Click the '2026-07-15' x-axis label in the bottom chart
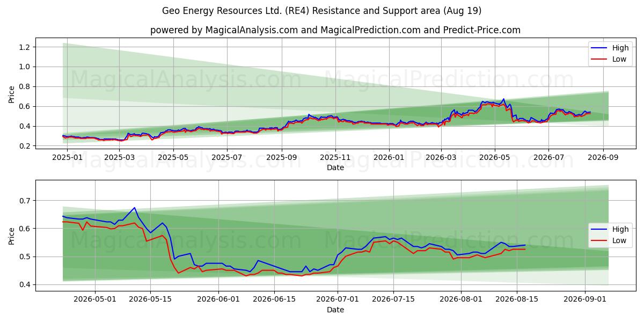Image resolution: width=644 pixels, height=322 pixels. (393, 301)
